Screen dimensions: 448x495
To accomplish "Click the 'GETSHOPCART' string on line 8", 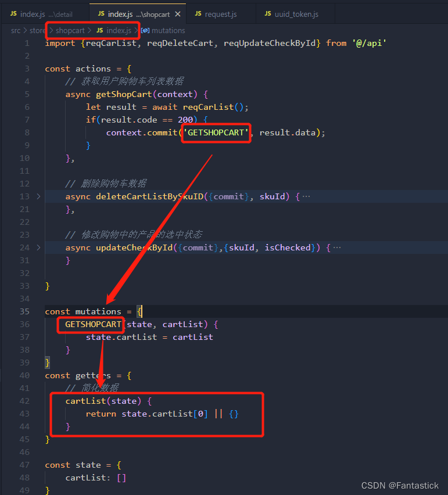I will tap(216, 132).
